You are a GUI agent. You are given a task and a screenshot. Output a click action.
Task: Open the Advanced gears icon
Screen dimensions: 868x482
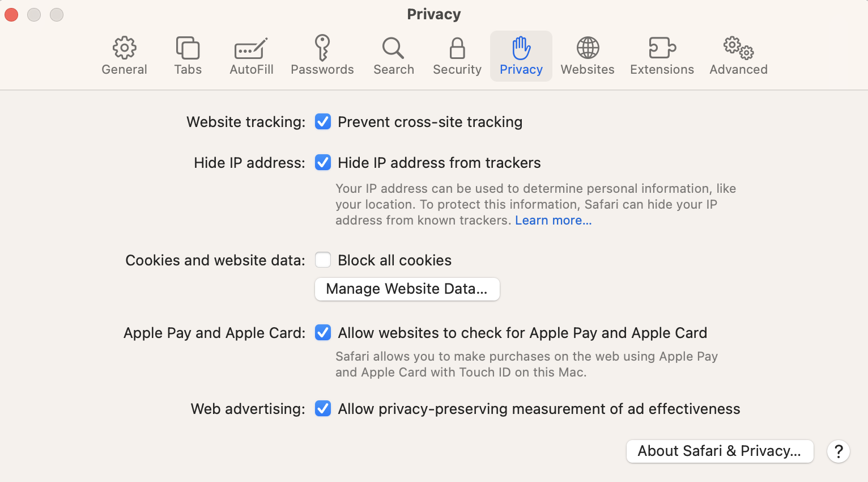tap(738, 49)
